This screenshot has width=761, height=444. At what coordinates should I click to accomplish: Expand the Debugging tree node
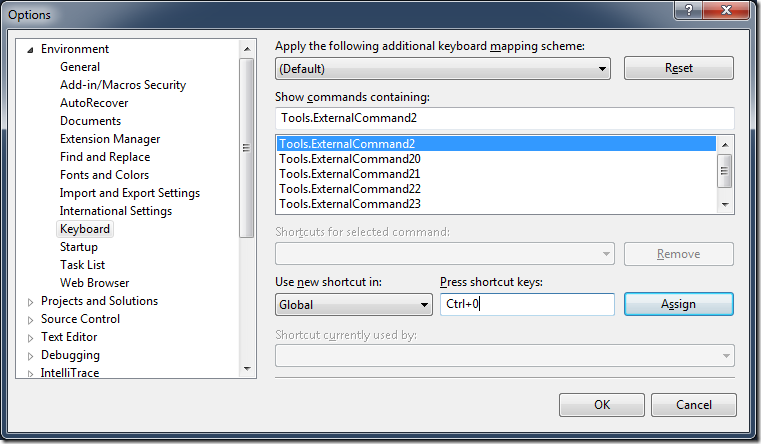(30, 355)
